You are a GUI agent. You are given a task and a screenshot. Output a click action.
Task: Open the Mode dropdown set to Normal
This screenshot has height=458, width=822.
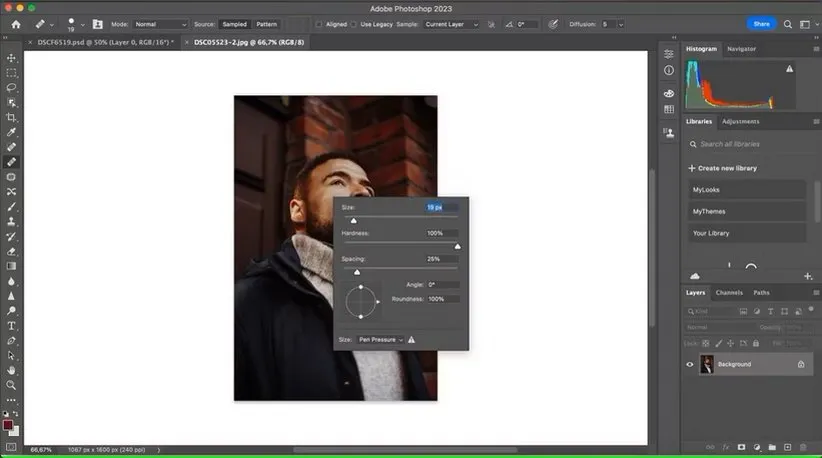point(160,24)
